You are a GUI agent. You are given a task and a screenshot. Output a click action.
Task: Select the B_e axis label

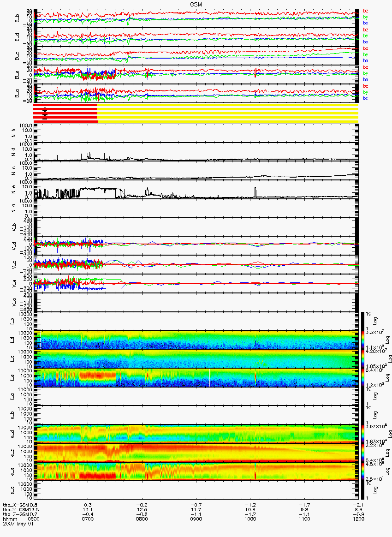(x=17, y=75)
